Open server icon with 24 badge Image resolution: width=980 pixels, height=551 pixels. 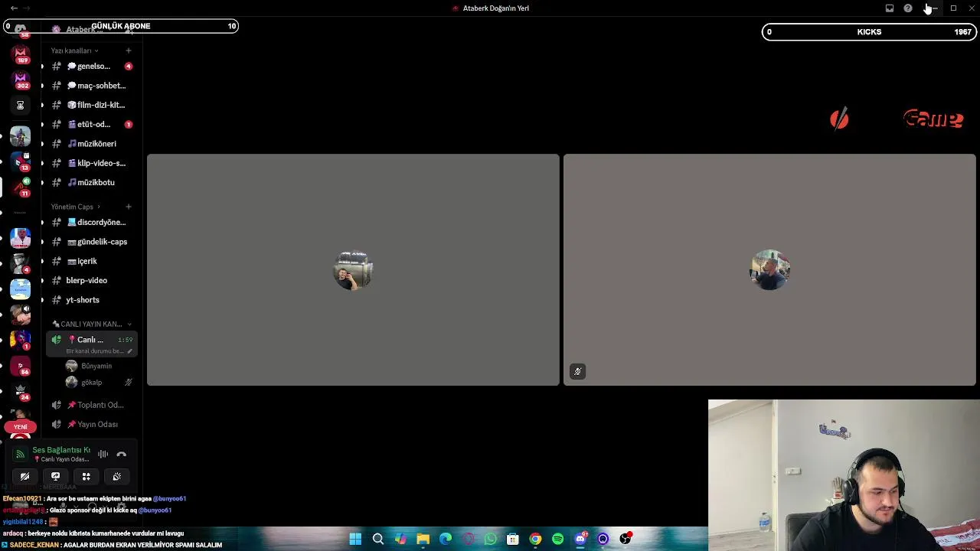click(x=21, y=392)
